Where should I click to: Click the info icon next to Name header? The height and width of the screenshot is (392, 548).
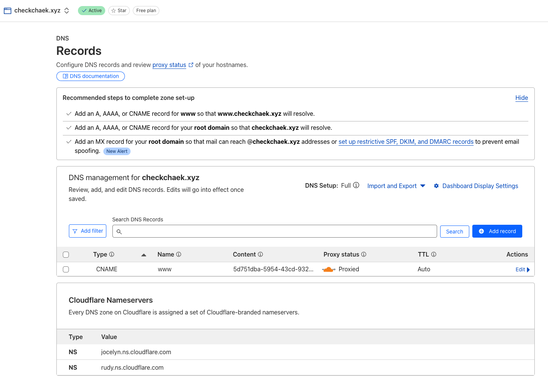(x=179, y=254)
